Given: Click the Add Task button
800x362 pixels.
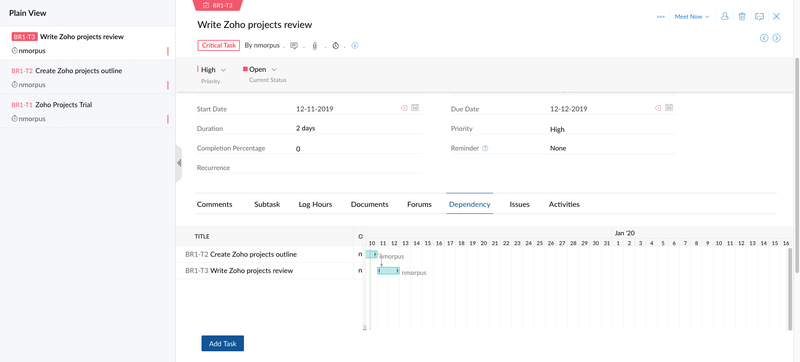Looking at the screenshot, I should pos(222,343).
